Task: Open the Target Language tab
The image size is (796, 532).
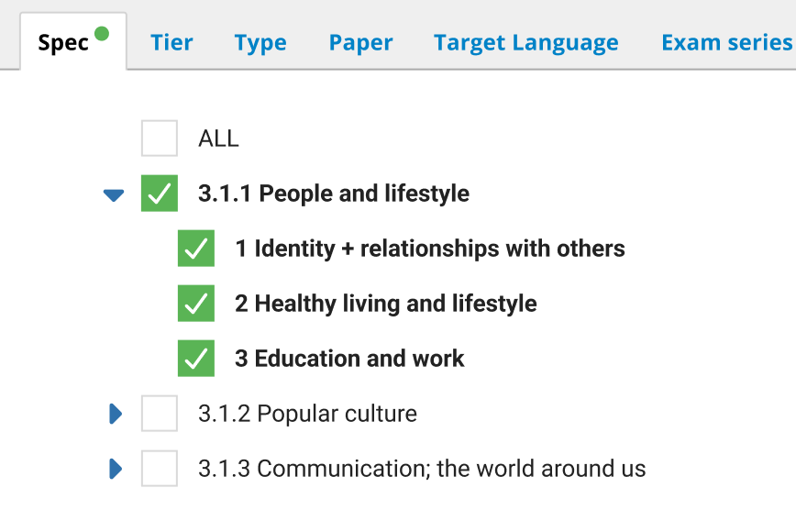Action: 525,42
